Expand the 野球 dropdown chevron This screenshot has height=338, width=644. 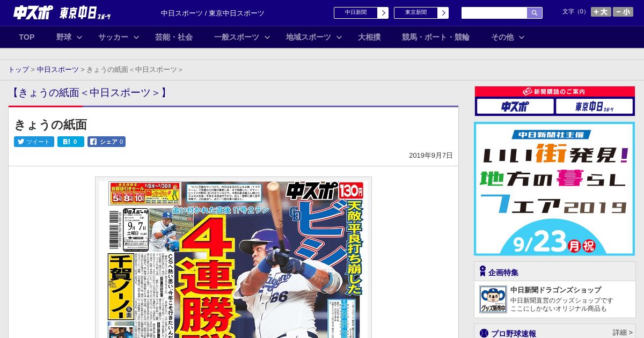pyautogui.click(x=79, y=37)
